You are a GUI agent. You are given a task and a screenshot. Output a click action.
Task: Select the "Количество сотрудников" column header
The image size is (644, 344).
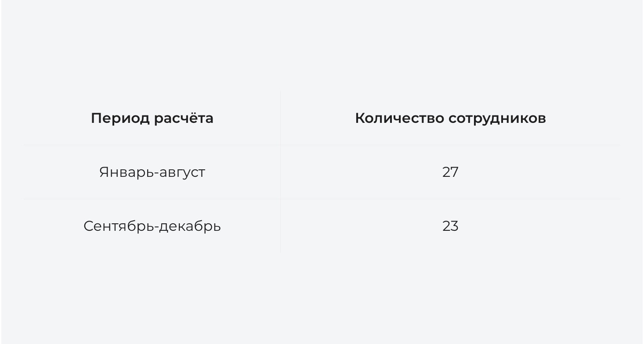[450, 118]
